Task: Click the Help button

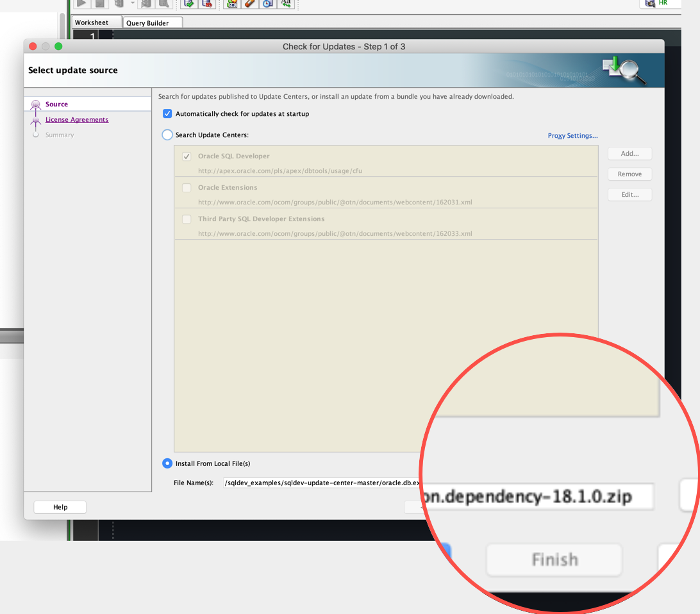Action: (x=60, y=507)
